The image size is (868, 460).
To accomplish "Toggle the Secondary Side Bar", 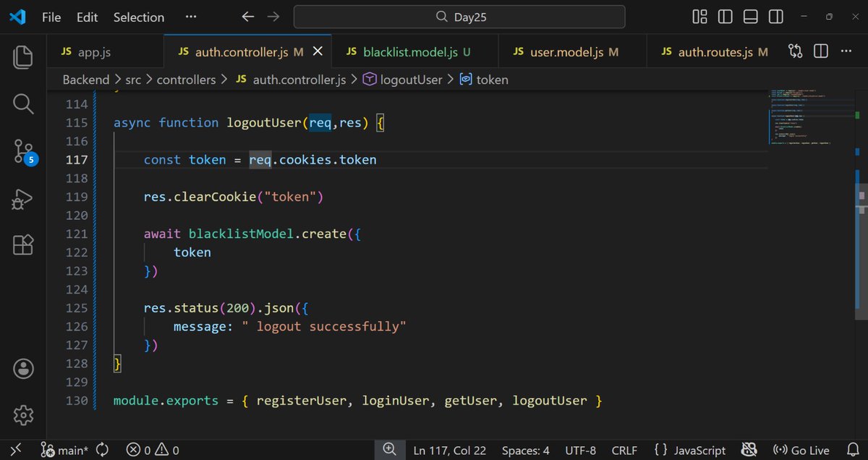I will click(x=775, y=17).
